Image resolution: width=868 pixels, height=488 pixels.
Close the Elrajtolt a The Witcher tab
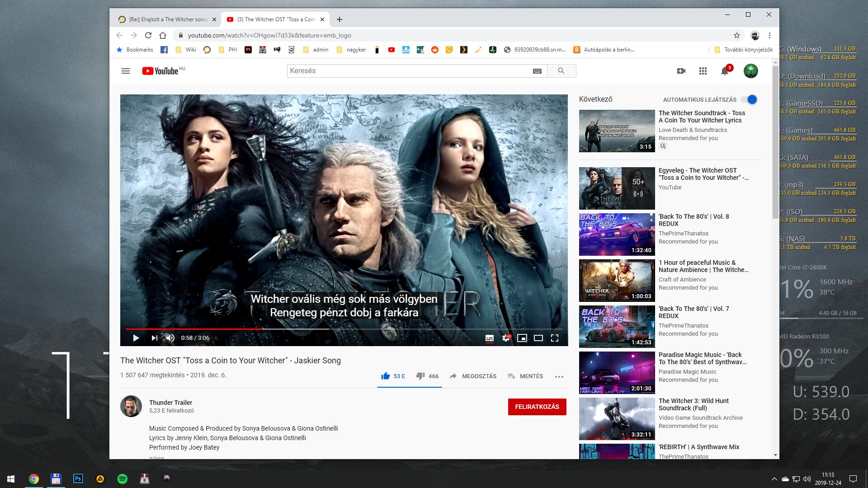coord(214,19)
